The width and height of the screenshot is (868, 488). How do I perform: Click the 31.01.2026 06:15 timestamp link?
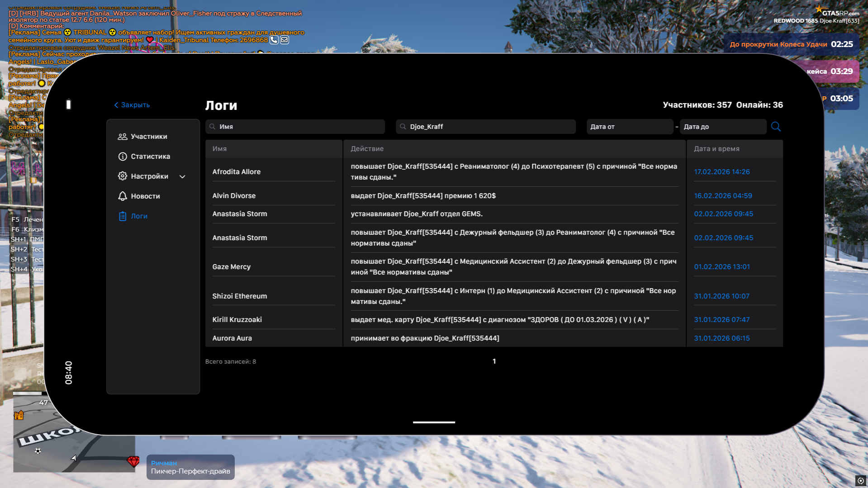tap(721, 338)
